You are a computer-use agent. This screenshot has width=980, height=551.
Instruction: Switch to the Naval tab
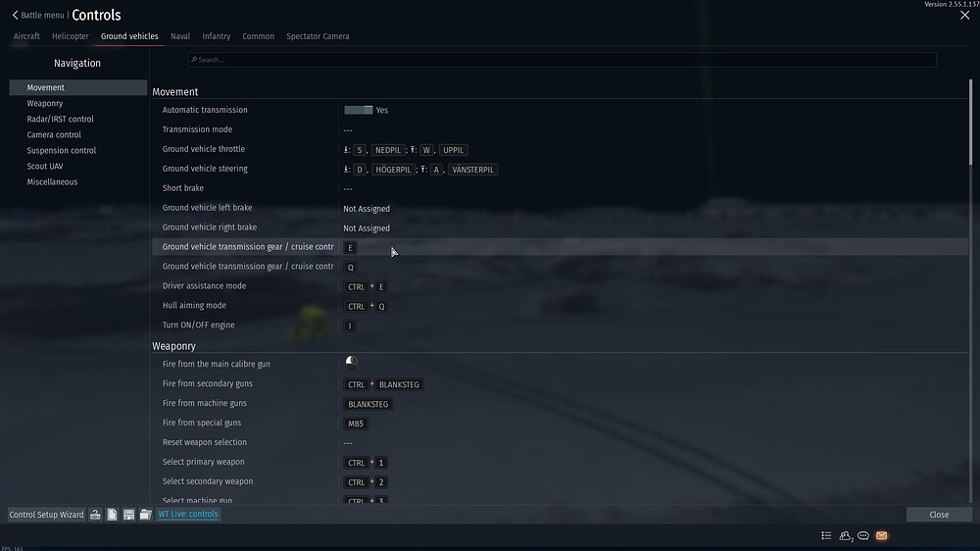coord(180,36)
